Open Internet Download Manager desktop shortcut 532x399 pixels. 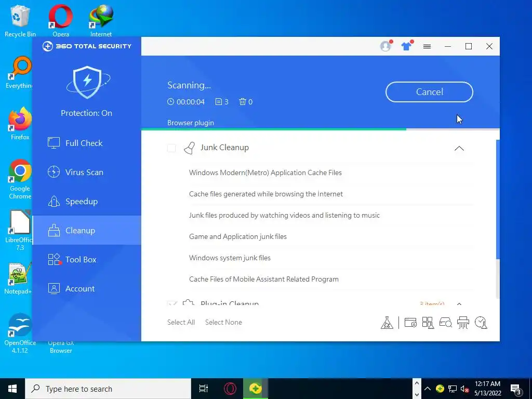[101, 20]
